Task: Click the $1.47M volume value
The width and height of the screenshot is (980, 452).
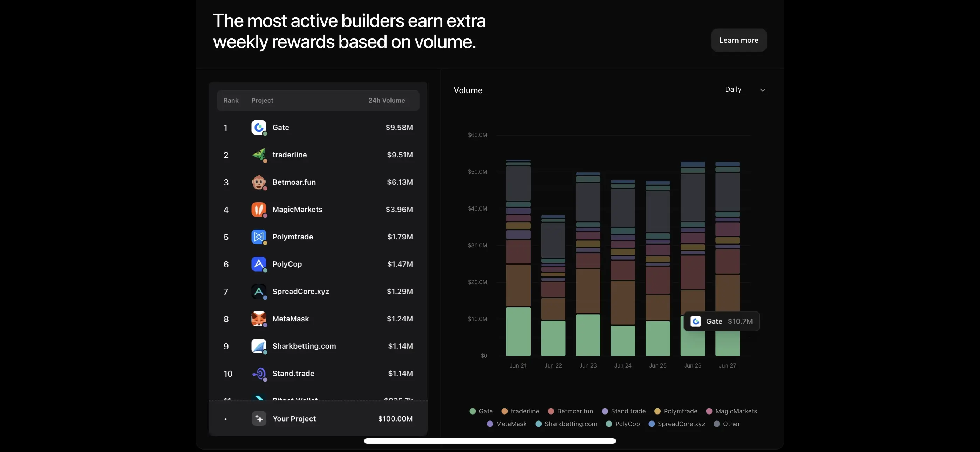Action: [x=400, y=264]
